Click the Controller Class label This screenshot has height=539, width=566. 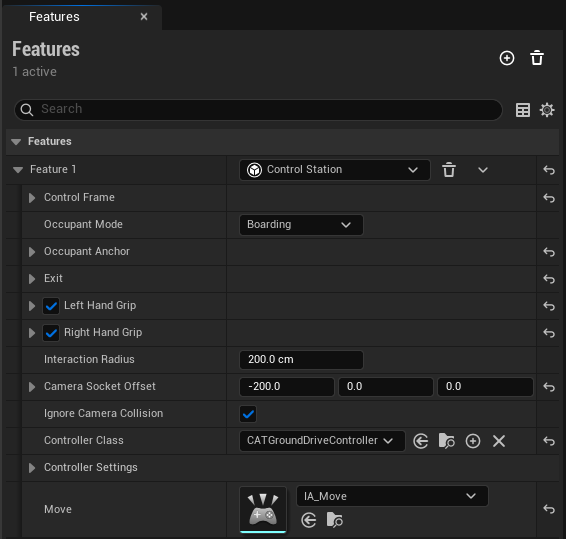83,440
